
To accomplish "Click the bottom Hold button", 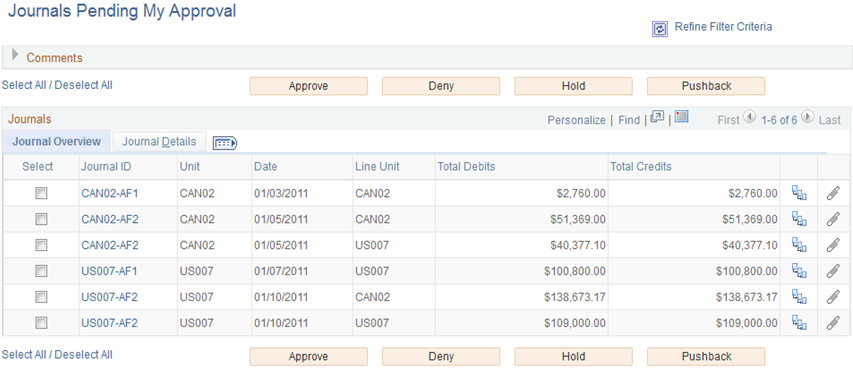I will click(573, 356).
